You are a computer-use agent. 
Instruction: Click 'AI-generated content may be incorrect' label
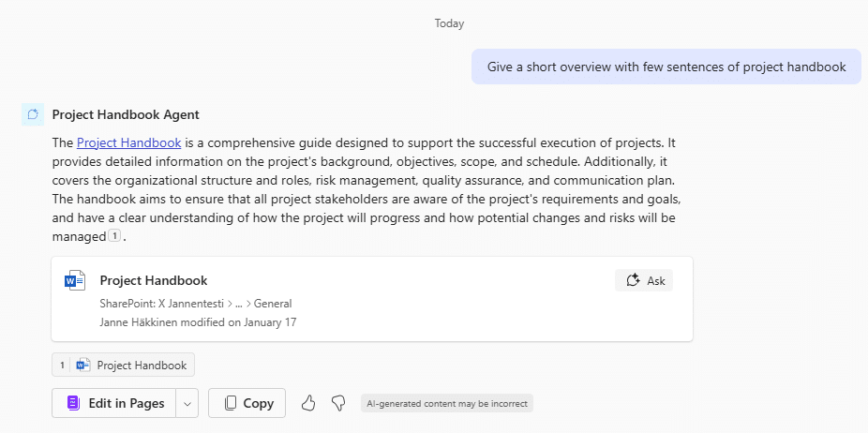tap(447, 404)
